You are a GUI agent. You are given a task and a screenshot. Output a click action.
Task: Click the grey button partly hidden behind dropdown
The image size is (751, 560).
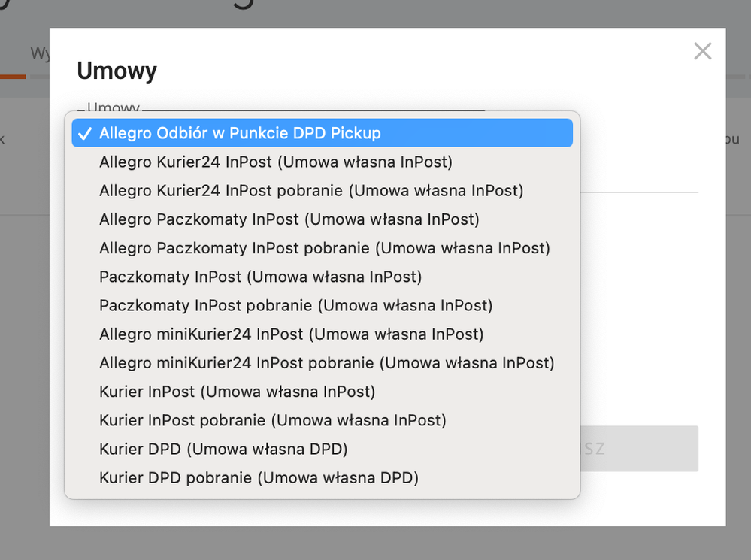tap(640, 449)
